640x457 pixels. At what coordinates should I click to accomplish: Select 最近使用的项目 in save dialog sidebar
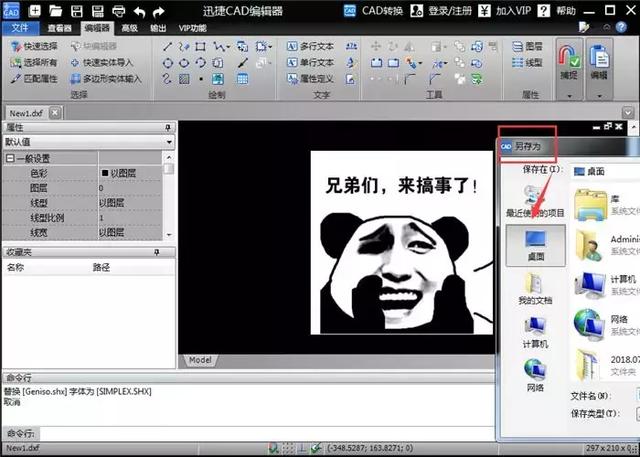[x=535, y=201]
